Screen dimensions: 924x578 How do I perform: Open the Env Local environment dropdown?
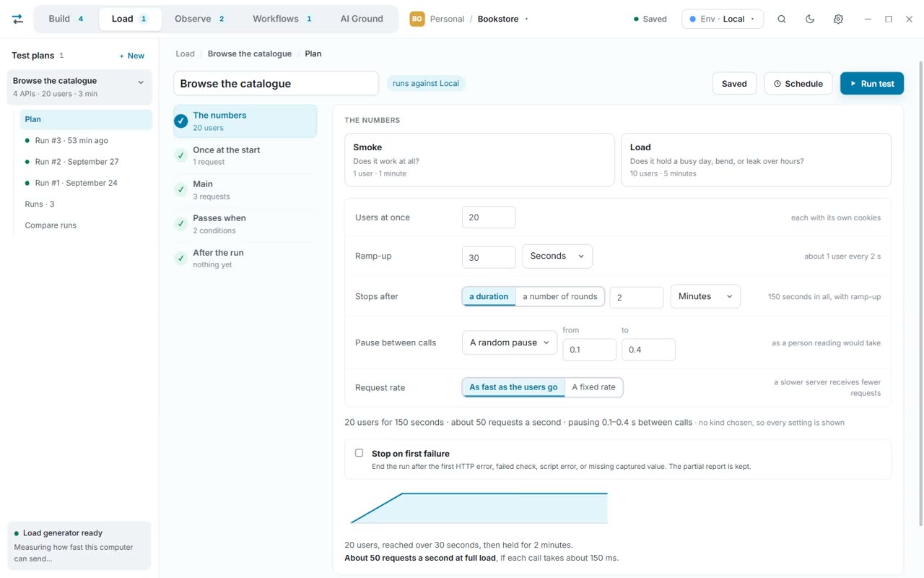[723, 19]
